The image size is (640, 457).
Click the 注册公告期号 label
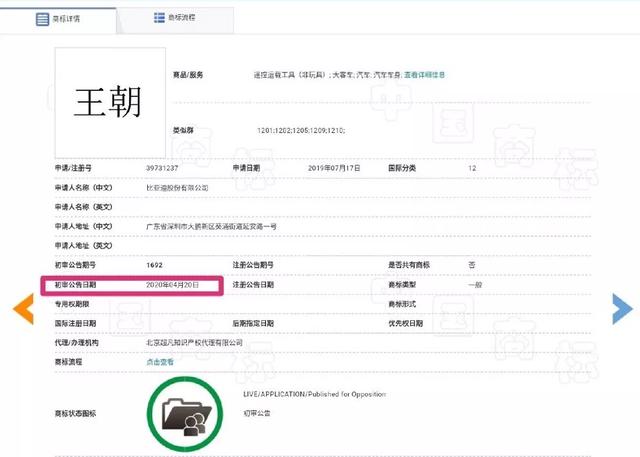click(253, 265)
